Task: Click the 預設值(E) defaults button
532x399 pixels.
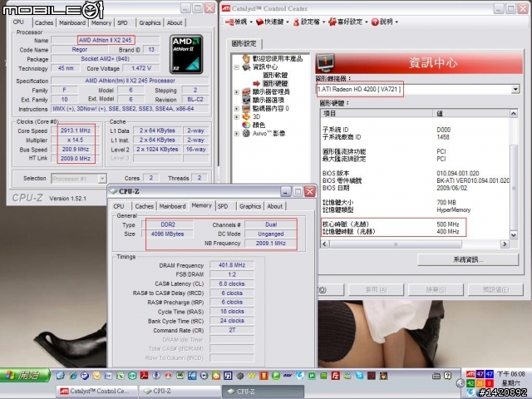Action: coord(495,290)
